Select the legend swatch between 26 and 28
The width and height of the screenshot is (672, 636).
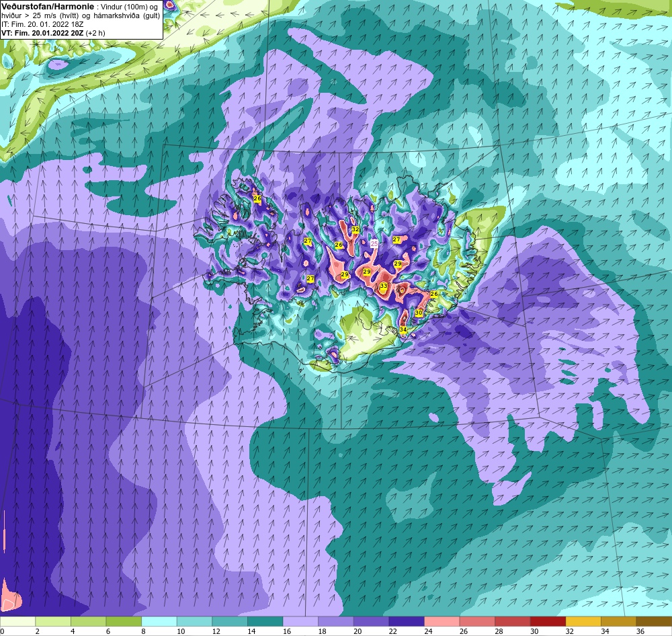pyautogui.click(x=477, y=621)
